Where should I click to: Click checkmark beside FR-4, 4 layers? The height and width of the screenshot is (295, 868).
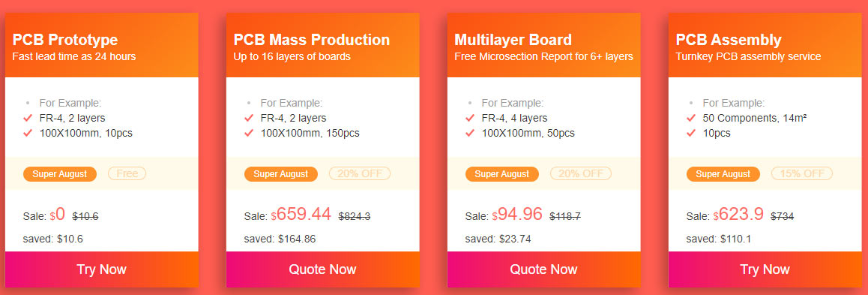[470, 118]
